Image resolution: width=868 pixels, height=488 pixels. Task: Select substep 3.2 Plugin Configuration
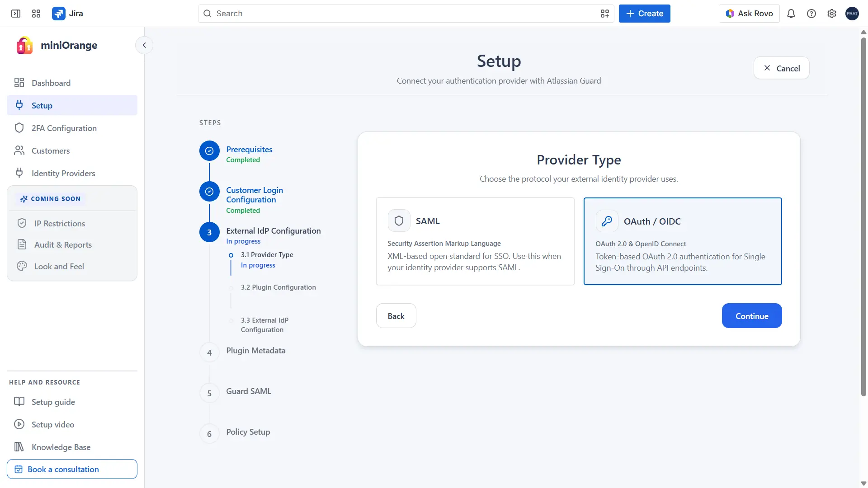278,287
